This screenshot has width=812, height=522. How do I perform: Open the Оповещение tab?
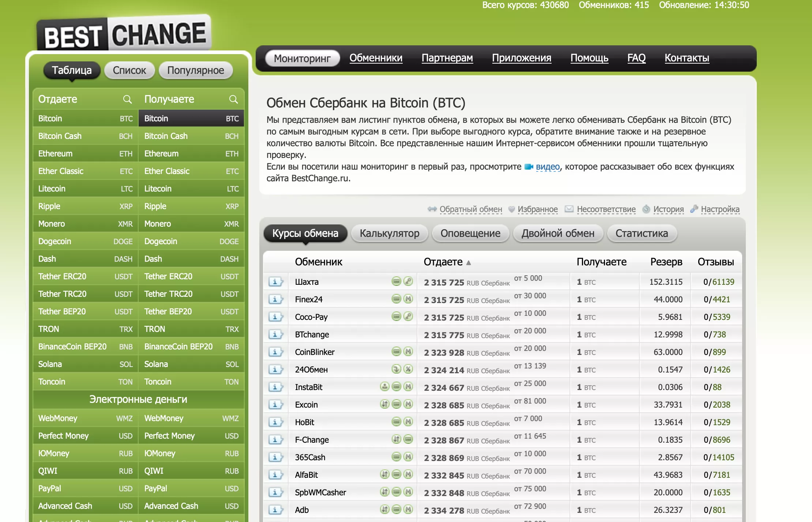[470, 233]
